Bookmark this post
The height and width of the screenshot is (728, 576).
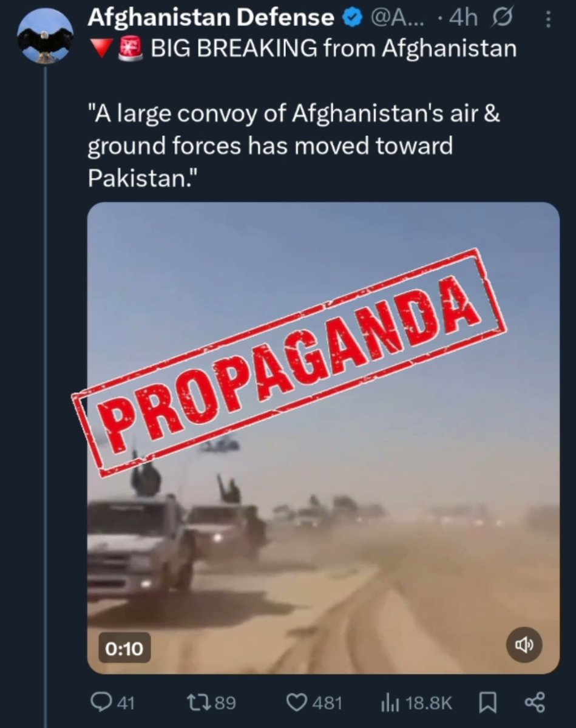tap(487, 702)
